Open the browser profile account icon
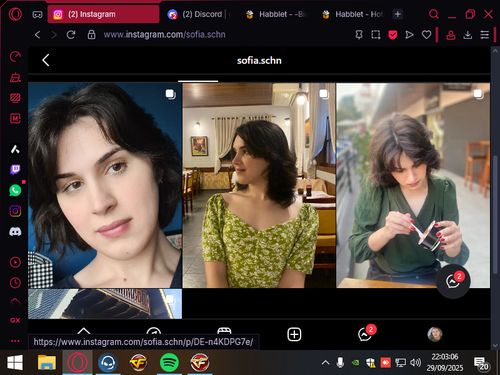Image resolution: width=500 pixels, height=375 pixels. tap(451, 35)
